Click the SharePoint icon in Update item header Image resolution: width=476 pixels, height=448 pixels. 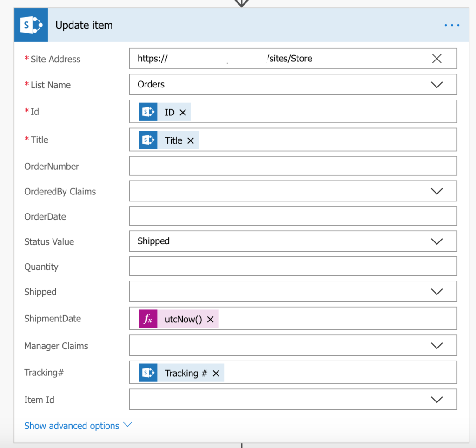(31, 26)
